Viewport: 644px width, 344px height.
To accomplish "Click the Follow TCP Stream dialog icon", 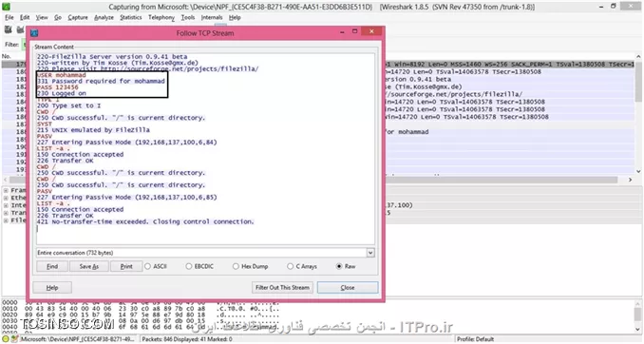I will click(x=34, y=33).
